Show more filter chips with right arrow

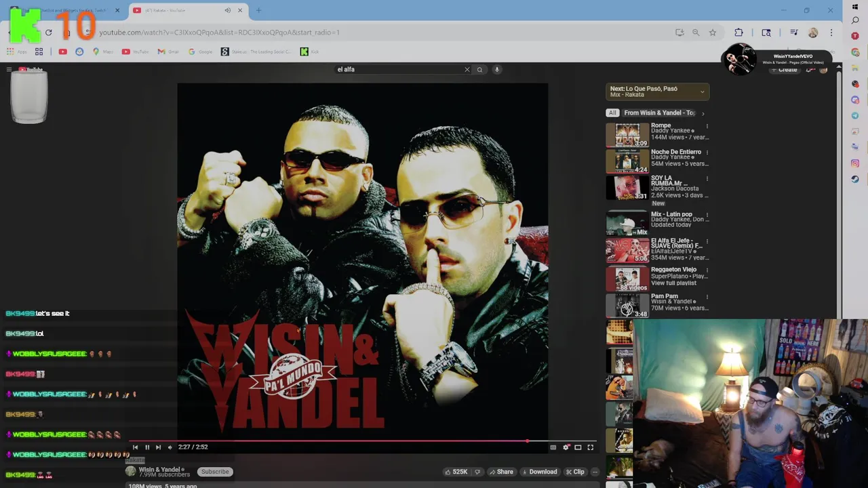[703, 113]
